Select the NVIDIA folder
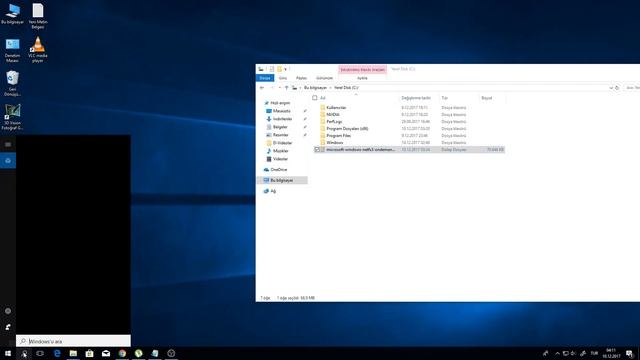Screen dimensions: 640x360 pos(333,115)
